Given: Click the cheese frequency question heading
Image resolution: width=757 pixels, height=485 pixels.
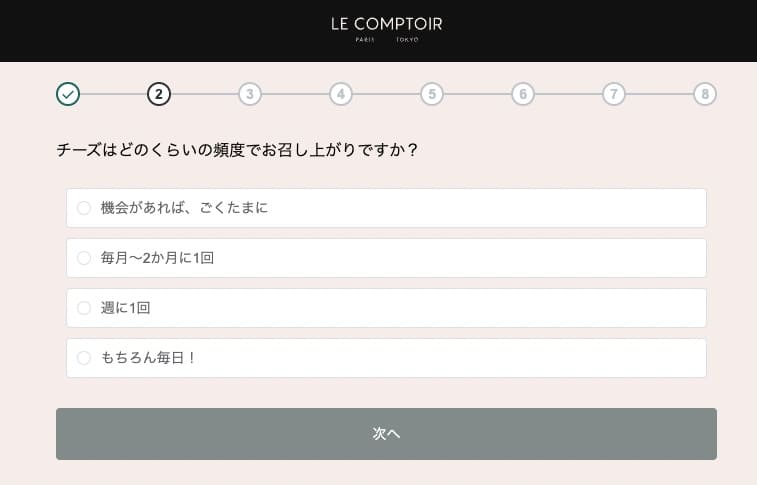Looking at the screenshot, I should point(237,150).
